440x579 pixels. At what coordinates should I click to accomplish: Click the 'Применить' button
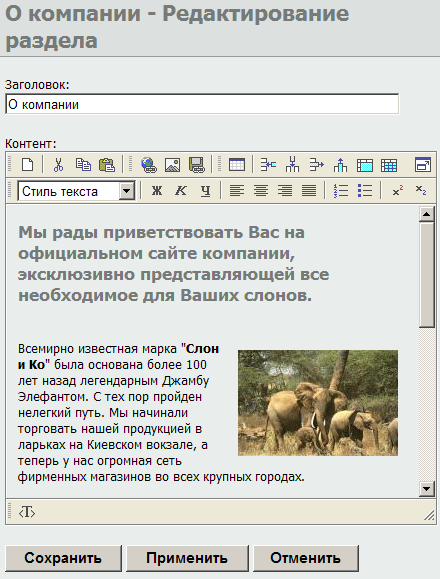pyautogui.click(x=187, y=558)
